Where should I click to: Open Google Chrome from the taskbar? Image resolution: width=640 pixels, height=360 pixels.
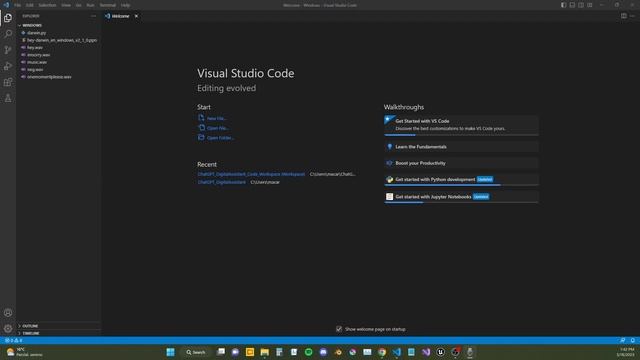coord(382,352)
